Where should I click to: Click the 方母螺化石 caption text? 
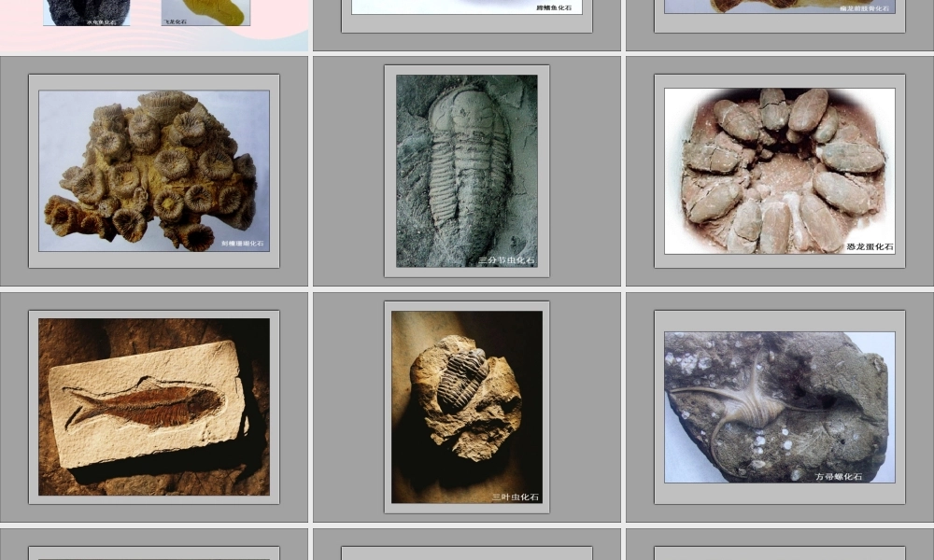coord(838,476)
